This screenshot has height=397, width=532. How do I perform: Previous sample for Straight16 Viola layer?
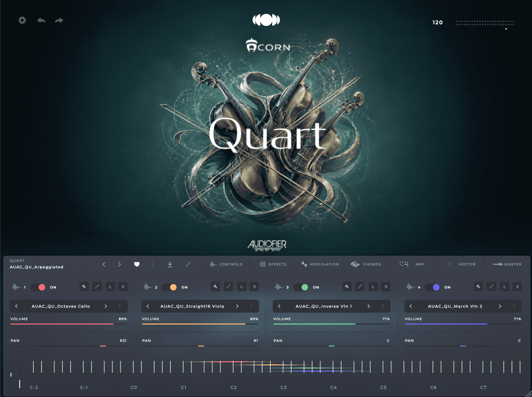pos(147,306)
